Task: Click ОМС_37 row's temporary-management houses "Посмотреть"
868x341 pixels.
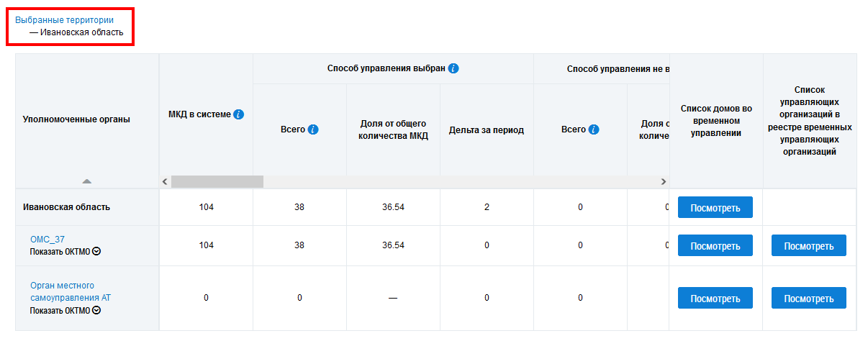Action: pos(715,246)
